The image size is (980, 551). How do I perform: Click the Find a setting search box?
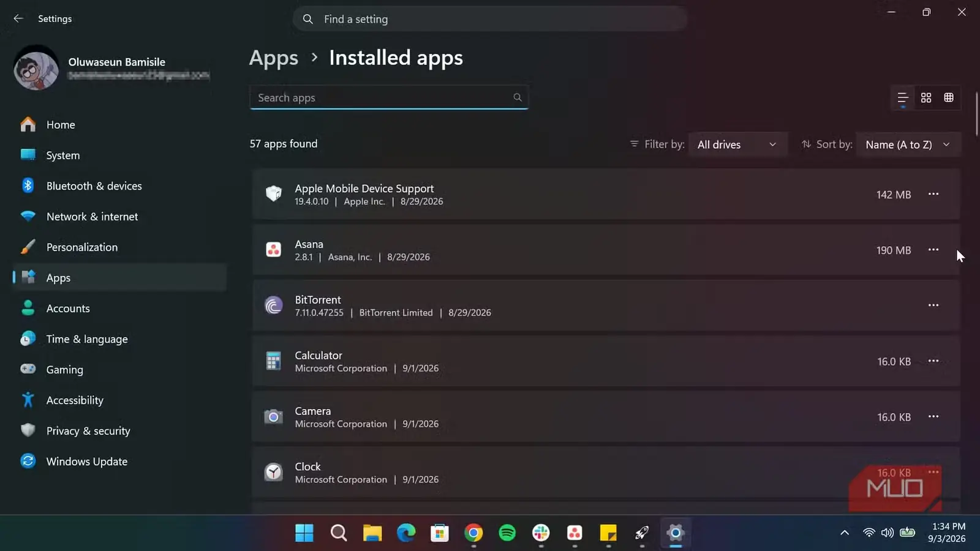[x=489, y=19]
